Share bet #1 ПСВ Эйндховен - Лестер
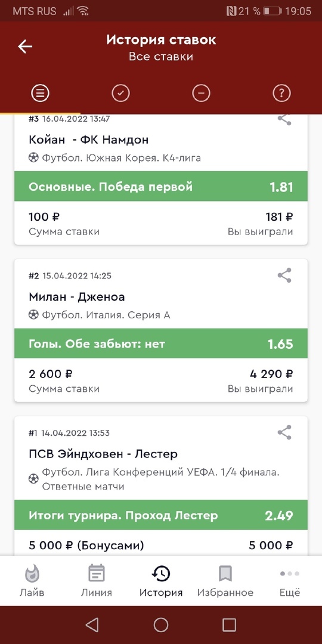Viewport: 322px width, 644px height. (284, 432)
